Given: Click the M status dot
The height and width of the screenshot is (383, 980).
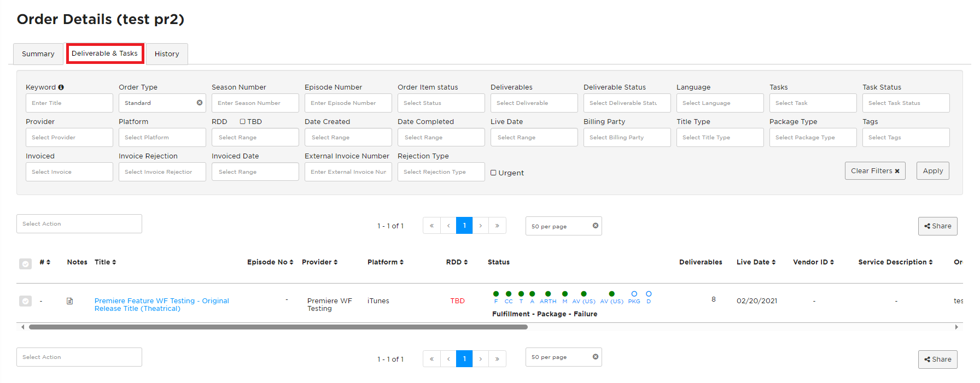Looking at the screenshot, I should (565, 294).
